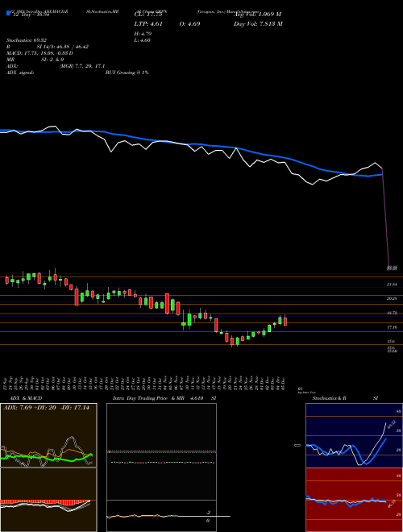Open the red RSI chart panel
This screenshot has height=532, width=403.
(x=354, y=500)
